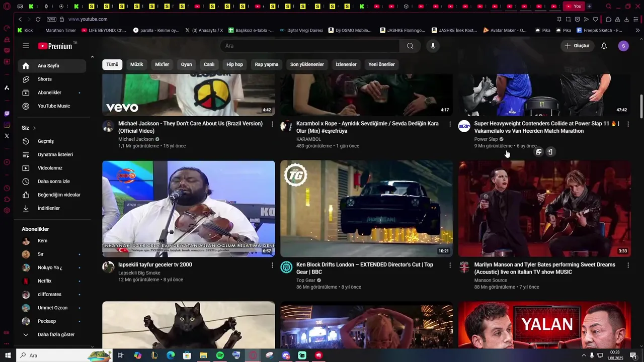Open Shorts from the sidebar
644x362 pixels.
coord(52,79)
